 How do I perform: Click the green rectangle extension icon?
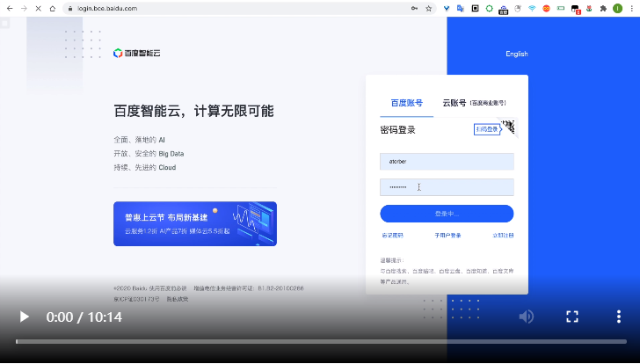[561, 8]
